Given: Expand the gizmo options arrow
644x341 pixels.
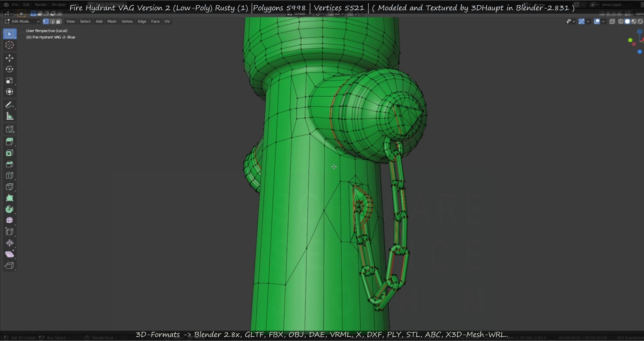Looking at the screenshot, I should coord(588,22).
